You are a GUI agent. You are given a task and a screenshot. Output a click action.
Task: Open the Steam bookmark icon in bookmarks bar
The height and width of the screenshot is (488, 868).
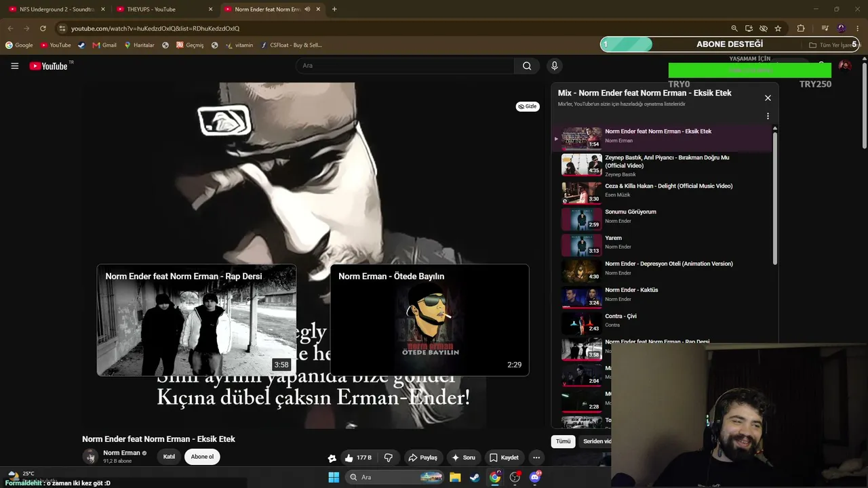(81, 45)
